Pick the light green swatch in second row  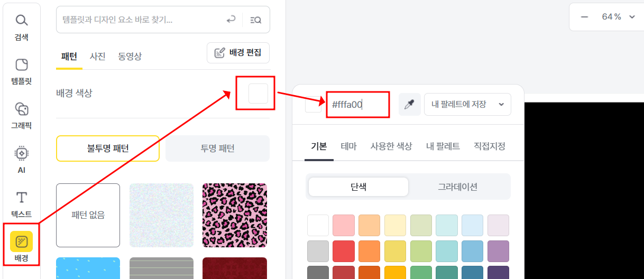click(x=421, y=251)
